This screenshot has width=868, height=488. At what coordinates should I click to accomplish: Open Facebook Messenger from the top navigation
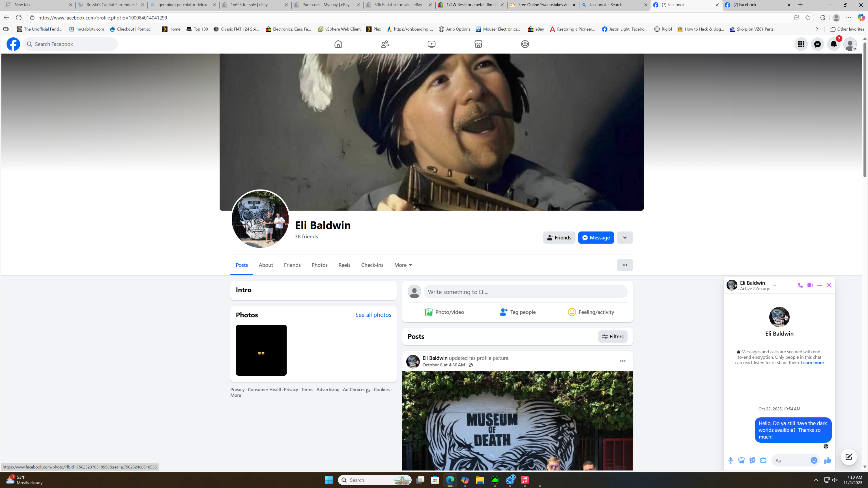(817, 44)
